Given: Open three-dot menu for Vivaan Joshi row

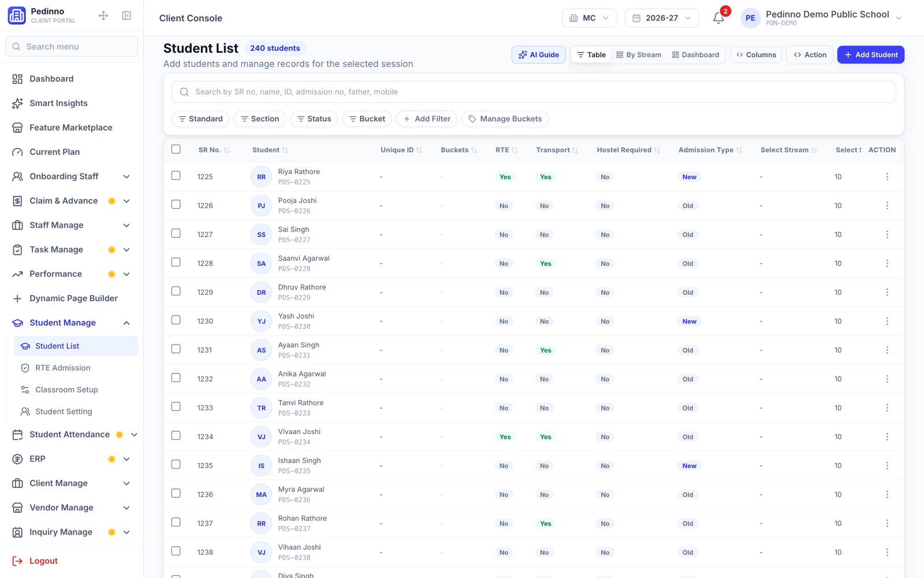Looking at the screenshot, I should [x=887, y=437].
